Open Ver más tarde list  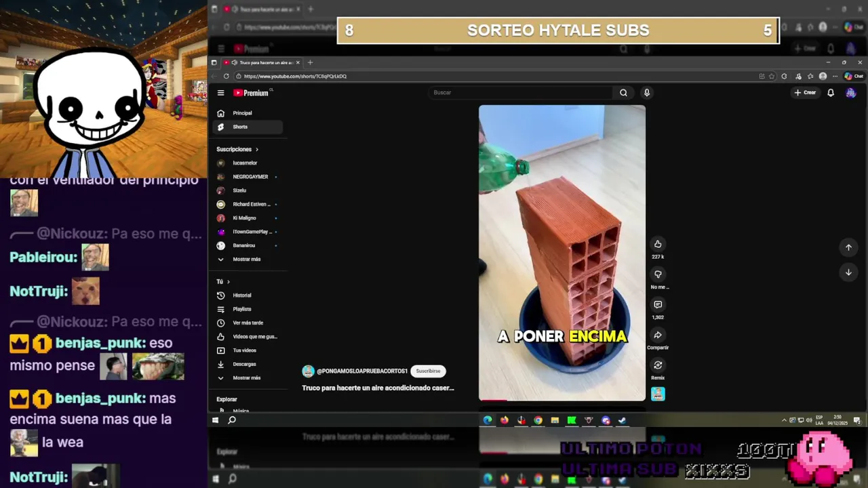[x=248, y=323]
